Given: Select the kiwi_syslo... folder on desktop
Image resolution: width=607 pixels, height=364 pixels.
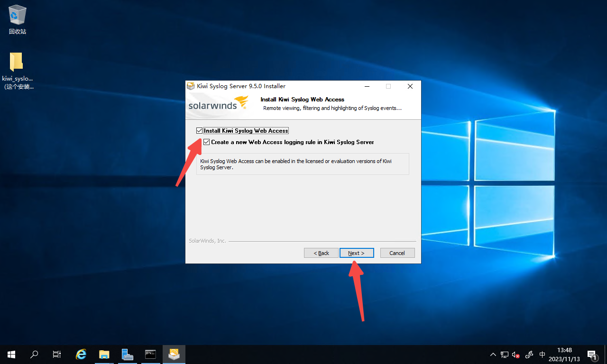Looking at the screenshot, I should (x=18, y=70).
